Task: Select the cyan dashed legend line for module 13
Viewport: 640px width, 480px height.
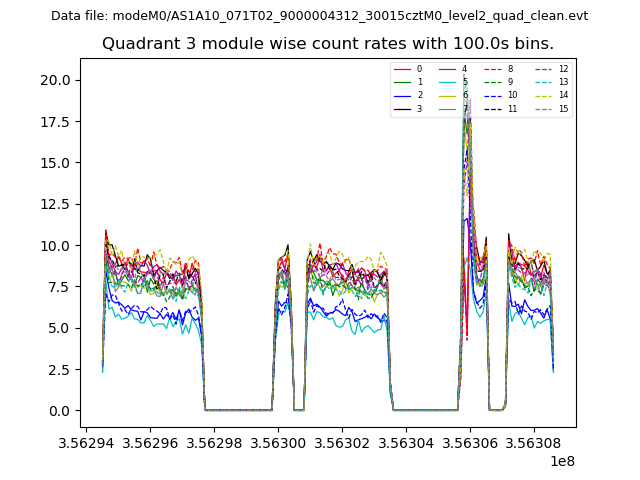Action: [x=545, y=82]
